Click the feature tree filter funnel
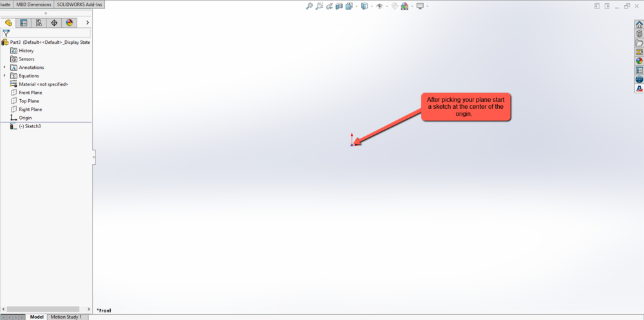The width and height of the screenshot is (644, 320). tap(6, 33)
